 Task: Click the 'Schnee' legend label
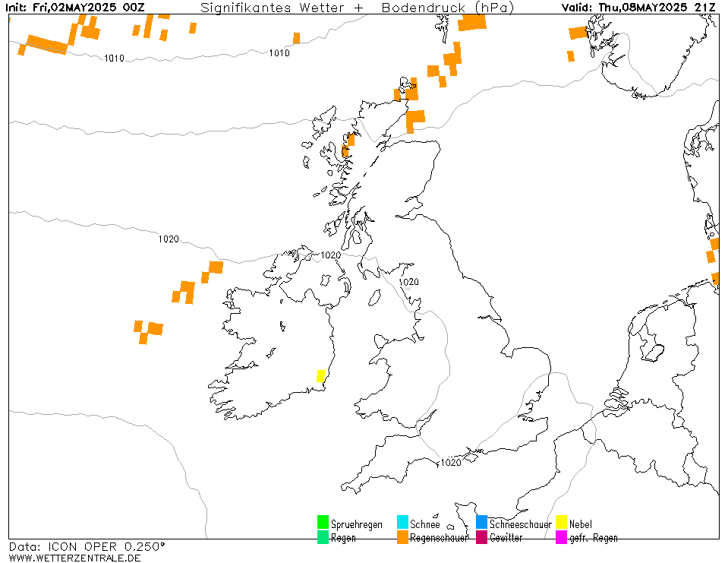click(425, 524)
